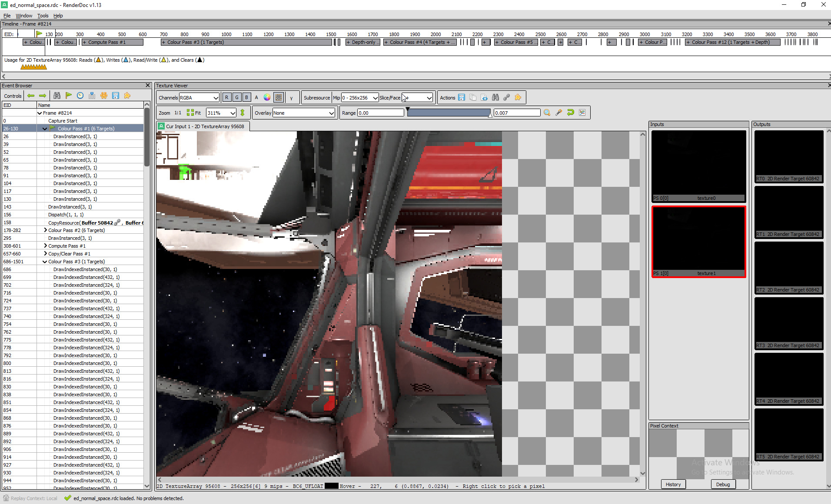This screenshot has width=831, height=504.
Task: Click the save texture floppy icon in Actions
Action: [462, 98]
